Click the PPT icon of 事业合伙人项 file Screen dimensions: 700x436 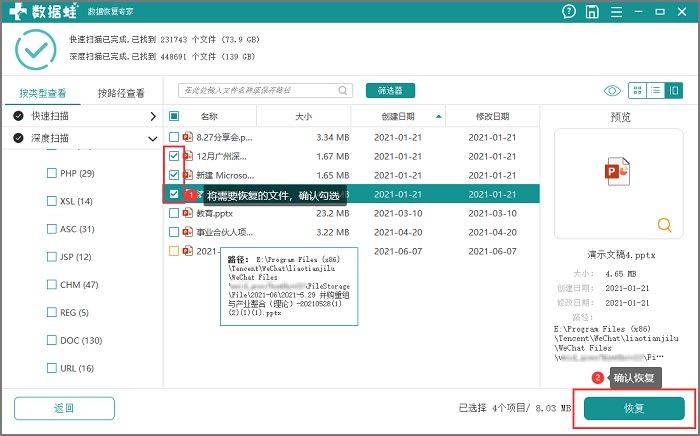[188, 232]
